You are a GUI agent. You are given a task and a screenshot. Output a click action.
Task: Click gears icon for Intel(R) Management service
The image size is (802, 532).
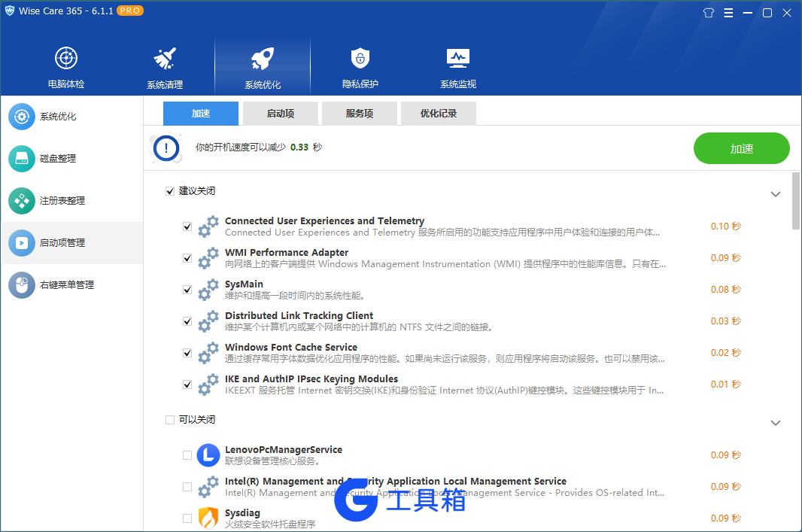(x=208, y=487)
